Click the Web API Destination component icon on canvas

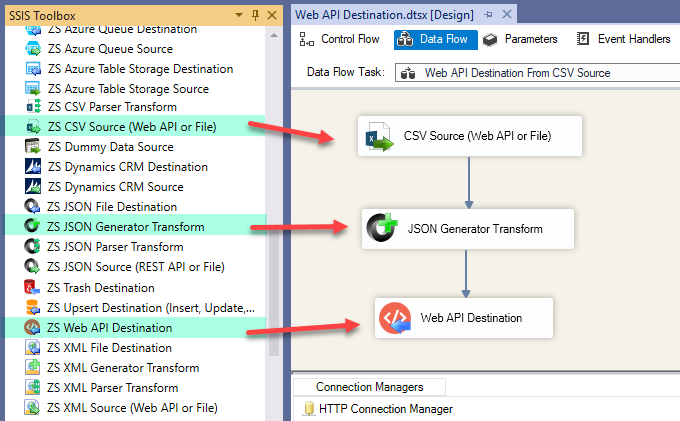click(395, 318)
